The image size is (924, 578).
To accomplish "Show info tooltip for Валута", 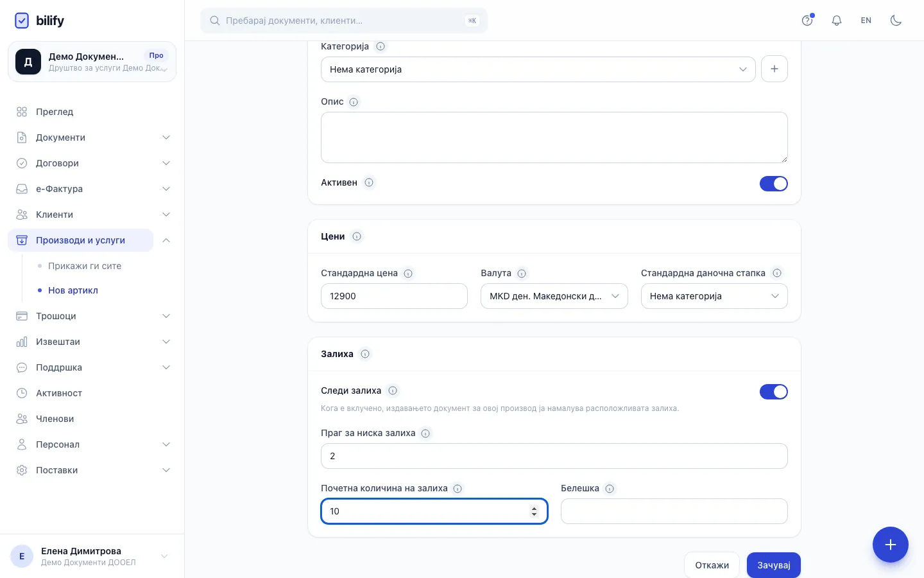I will click(x=522, y=273).
